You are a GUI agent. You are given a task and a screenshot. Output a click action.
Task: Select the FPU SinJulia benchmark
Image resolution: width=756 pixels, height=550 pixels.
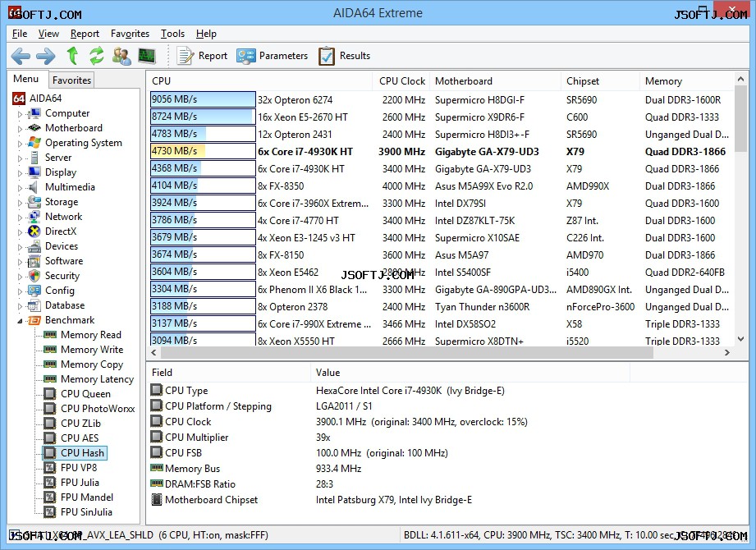click(86, 512)
